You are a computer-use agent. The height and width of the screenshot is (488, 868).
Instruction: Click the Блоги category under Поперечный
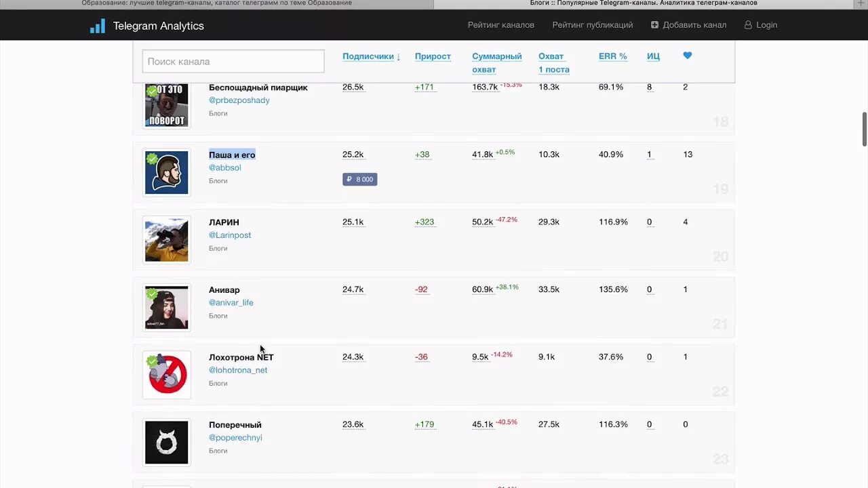[x=218, y=451]
